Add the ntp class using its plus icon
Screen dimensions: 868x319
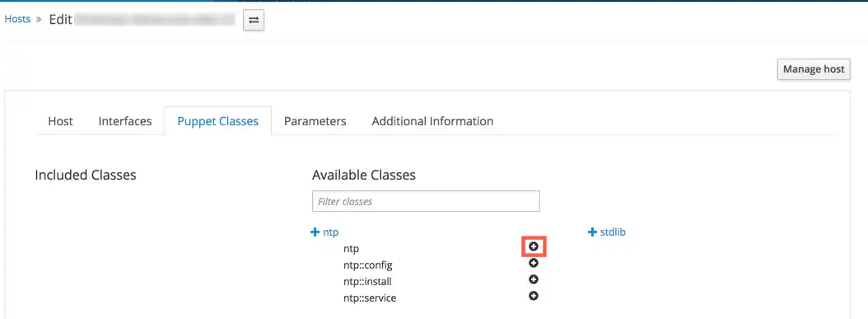point(534,246)
